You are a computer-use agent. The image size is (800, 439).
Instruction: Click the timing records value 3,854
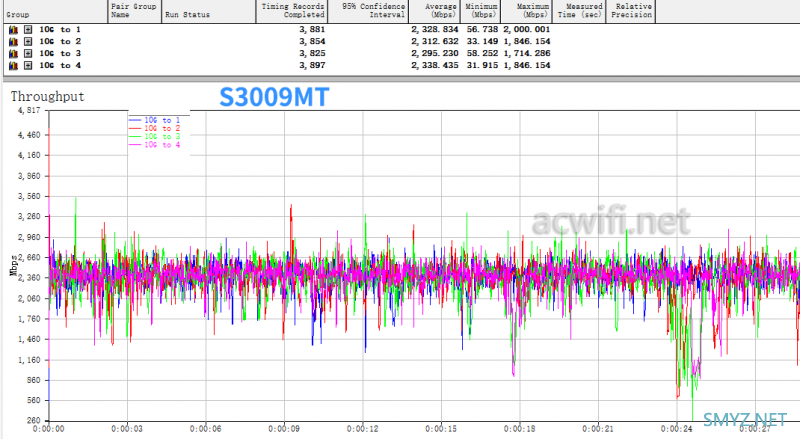pyautogui.click(x=312, y=41)
